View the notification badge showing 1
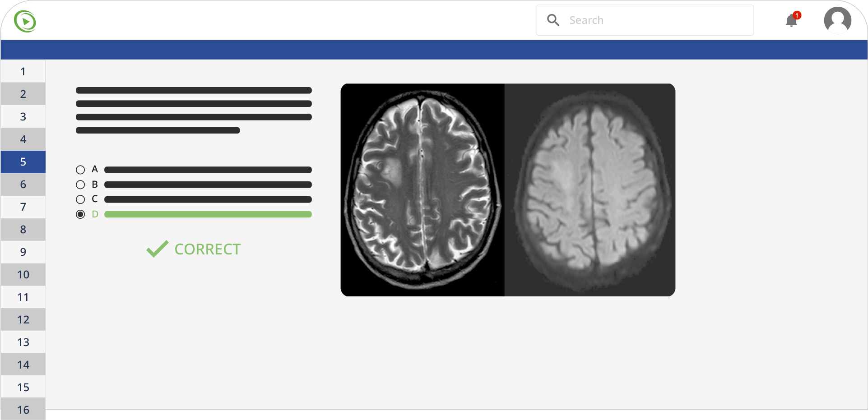The width and height of the screenshot is (868, 420). click(797, 15)
